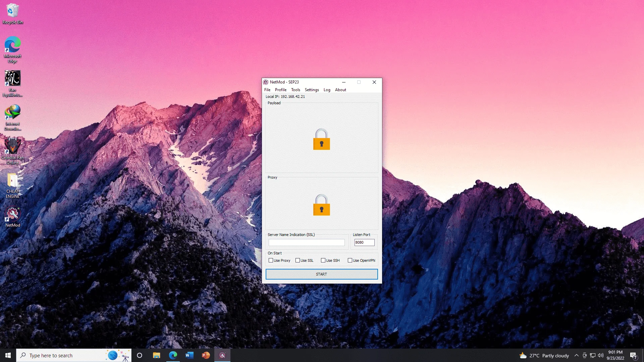Minimize the NetMod window
This screenshot has width=644, height=362.
coord(344,82)
